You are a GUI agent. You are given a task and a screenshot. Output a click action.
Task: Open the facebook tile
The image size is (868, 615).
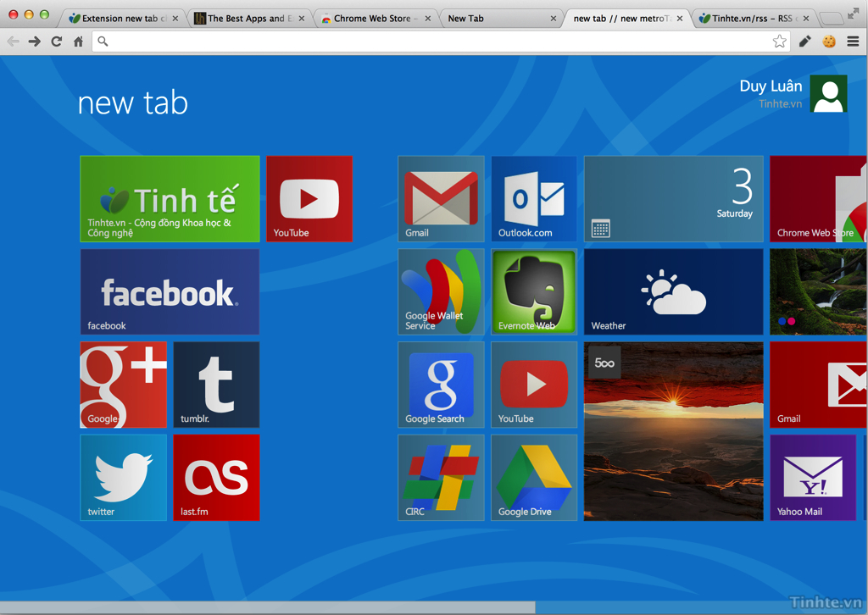pos(170,291)
